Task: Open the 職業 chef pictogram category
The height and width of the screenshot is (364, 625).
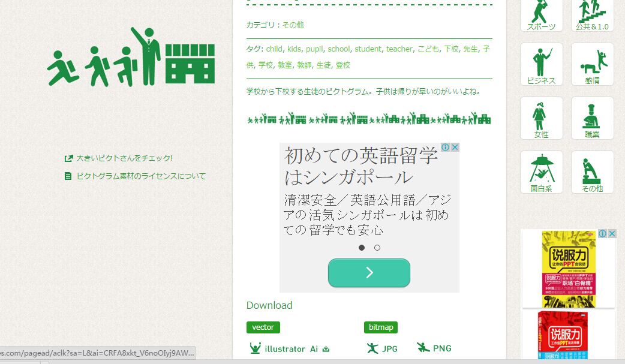Action: tap(592, 118)
